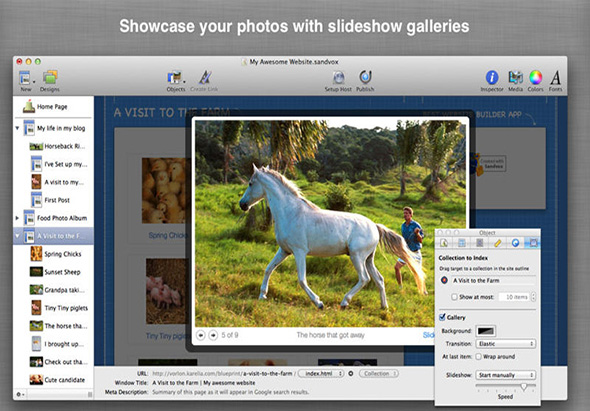Viewport: 590px width, 411px height.
Task: Open the Objects toolbar menu
Action: [175, 78]
